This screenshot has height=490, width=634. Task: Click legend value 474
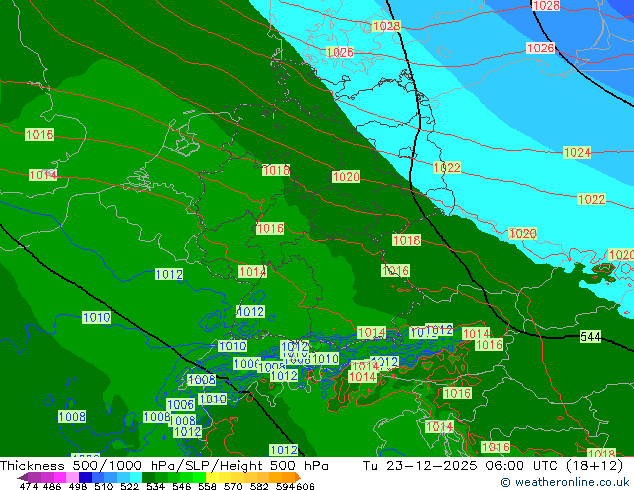(x=29, y=486)
